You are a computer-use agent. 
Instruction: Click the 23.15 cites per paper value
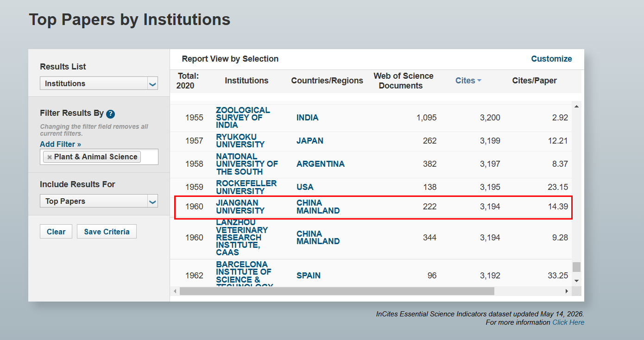point(558,187)
